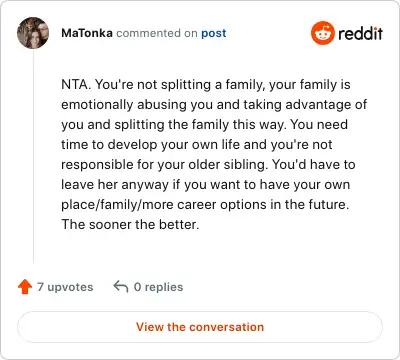Click the "NTA." verdict in the comment

(x=76, y=84)
